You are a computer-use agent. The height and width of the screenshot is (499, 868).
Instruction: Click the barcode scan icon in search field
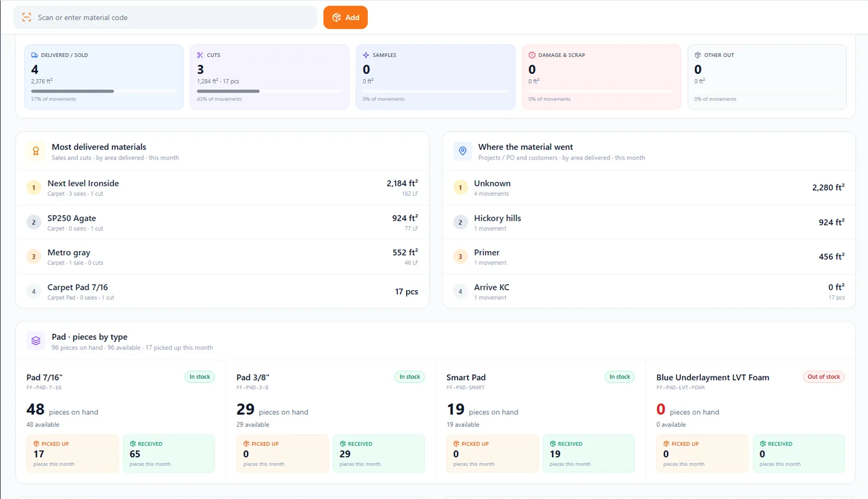click(x=27, y=17)
